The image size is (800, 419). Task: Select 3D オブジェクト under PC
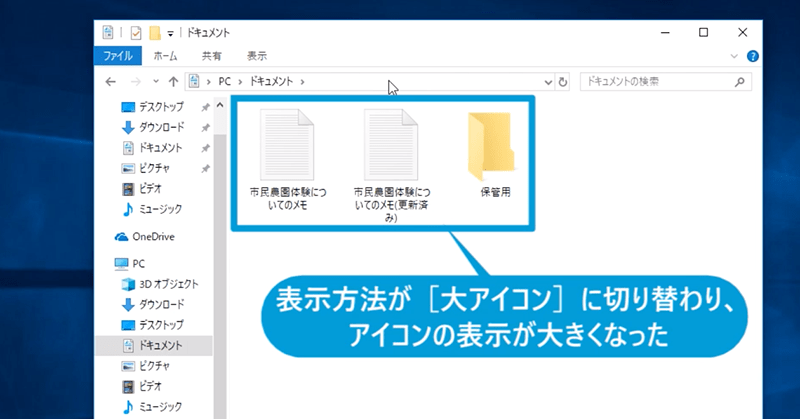(x=160, y=284)
